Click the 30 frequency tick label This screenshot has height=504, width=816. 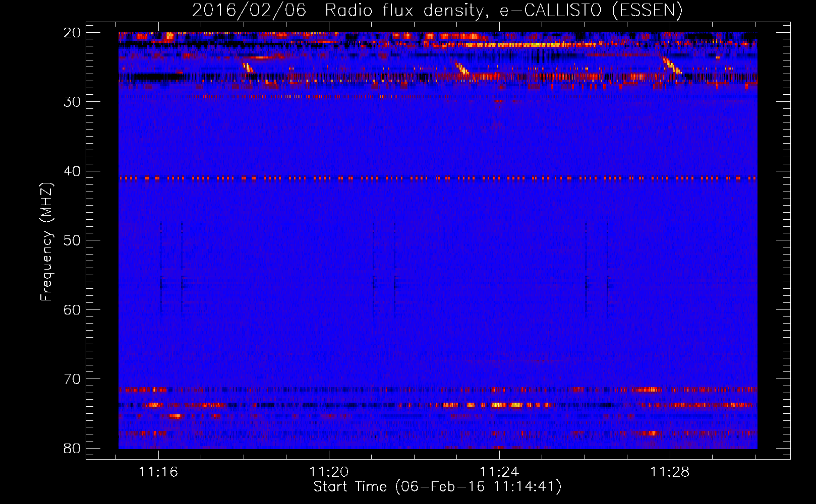[x=72, y=102]
